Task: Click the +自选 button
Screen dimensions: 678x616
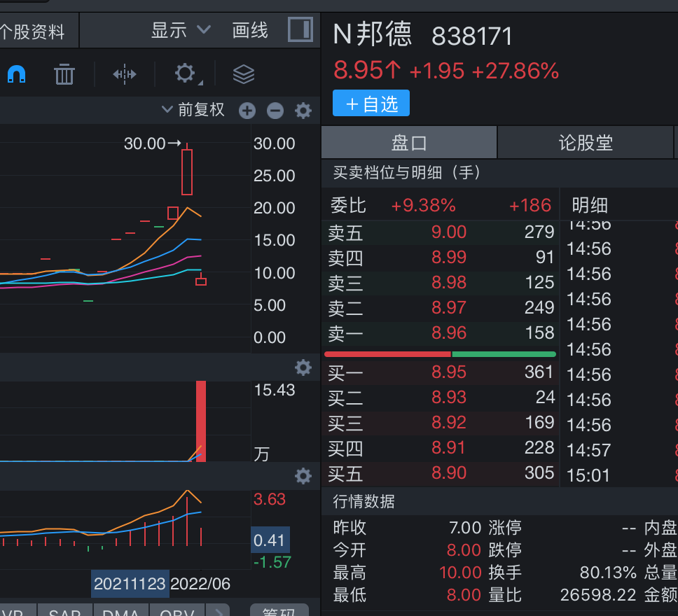Action: (371, 104)
